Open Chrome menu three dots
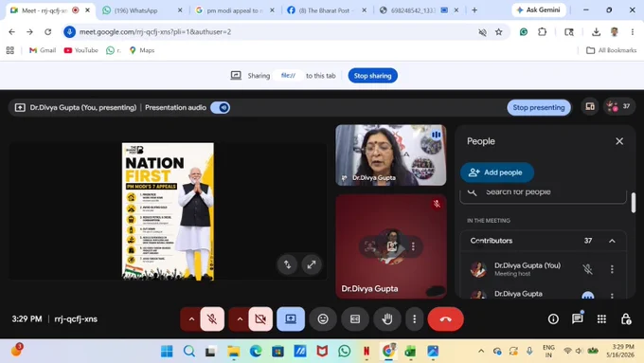Viewport: 644px width, 363px height. tap(632, 31)
